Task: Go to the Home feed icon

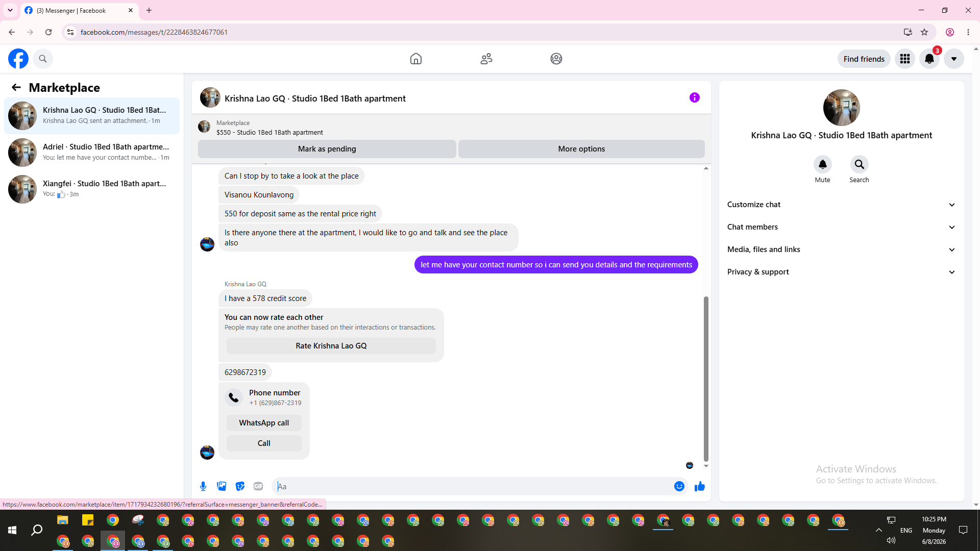Action: pos(416,59)
